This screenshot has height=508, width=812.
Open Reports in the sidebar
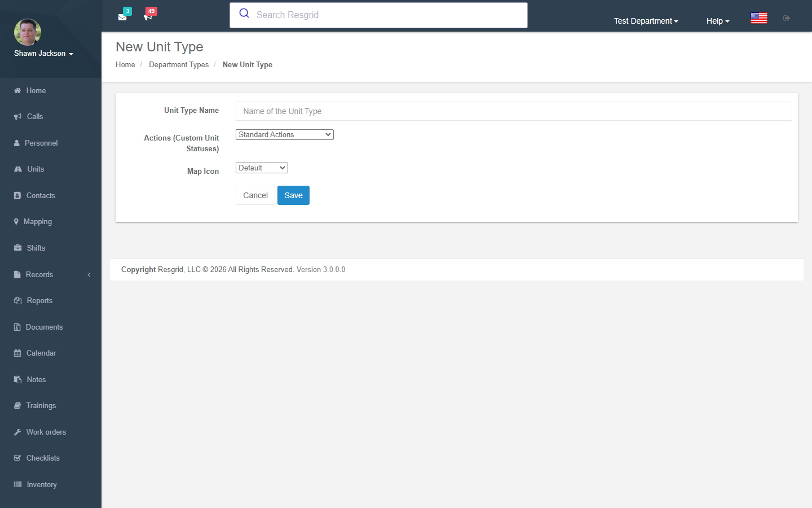(39, 301)
